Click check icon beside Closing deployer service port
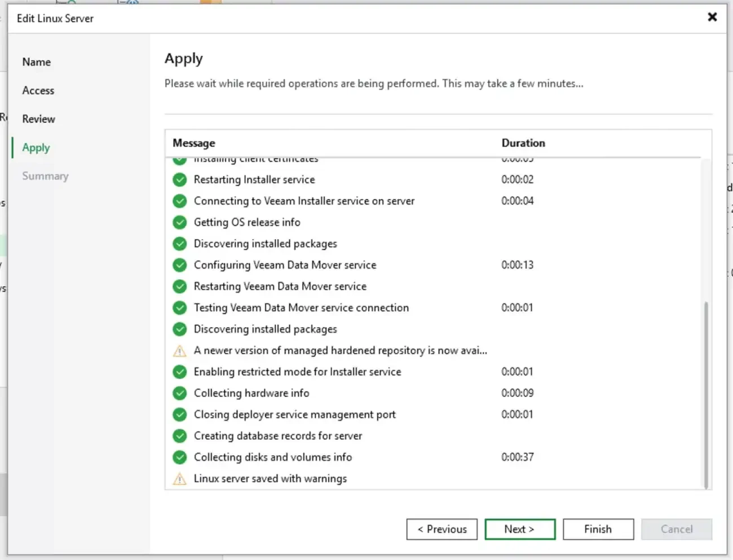The height and width of the screenshot is (560, 733). pos(179,415)
